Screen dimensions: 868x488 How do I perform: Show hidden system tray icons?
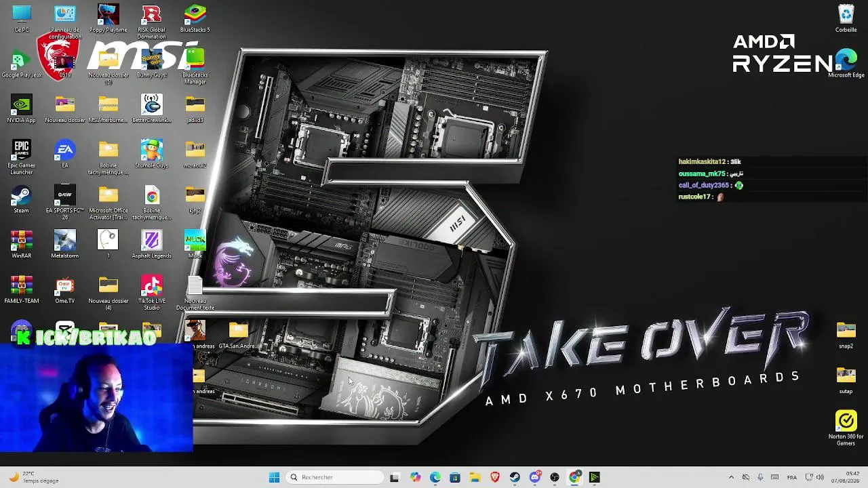[x=731, y=477]
